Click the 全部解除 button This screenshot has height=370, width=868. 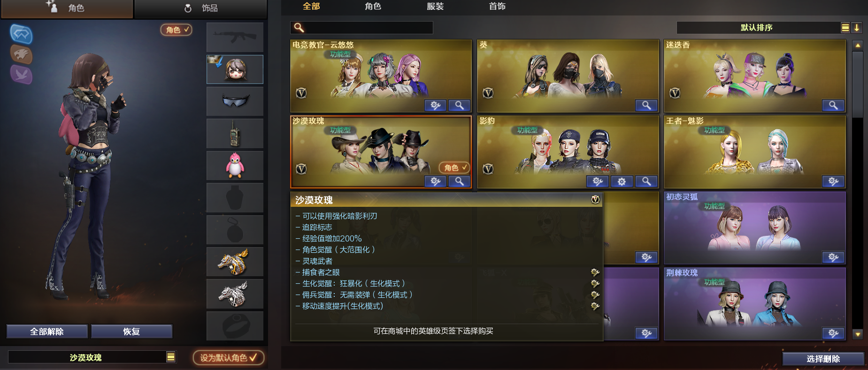[x=47, y=332]
